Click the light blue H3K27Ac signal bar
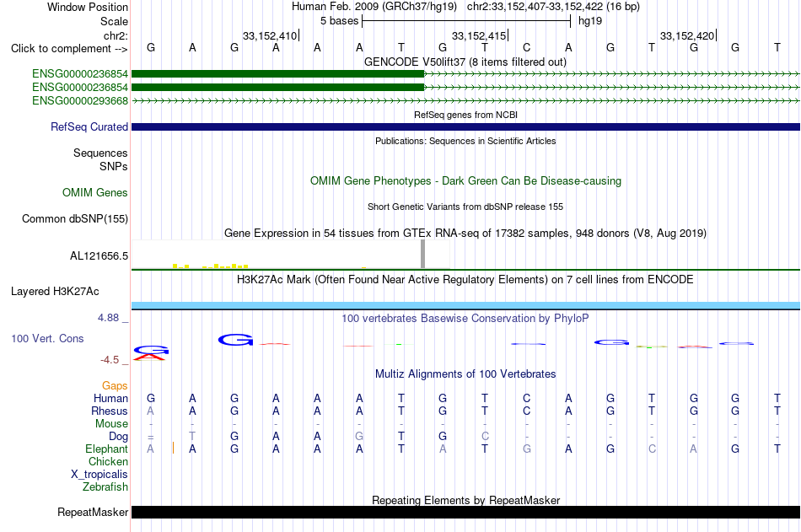The image size is (801, 532). (466, 305)
